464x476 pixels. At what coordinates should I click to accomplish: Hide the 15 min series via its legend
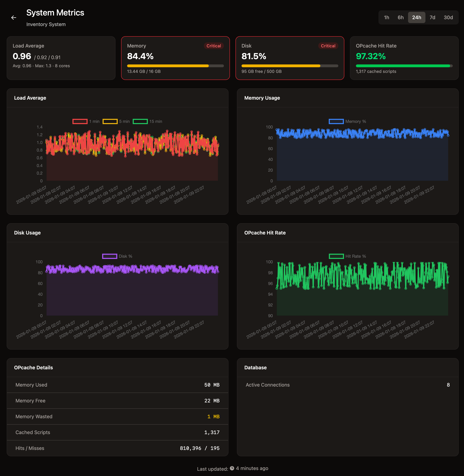click(140, 121)
